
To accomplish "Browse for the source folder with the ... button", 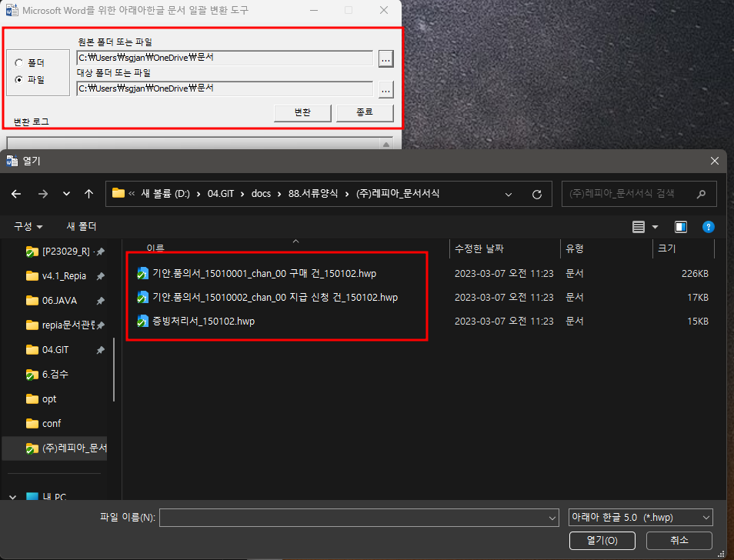I will [385, 58].
